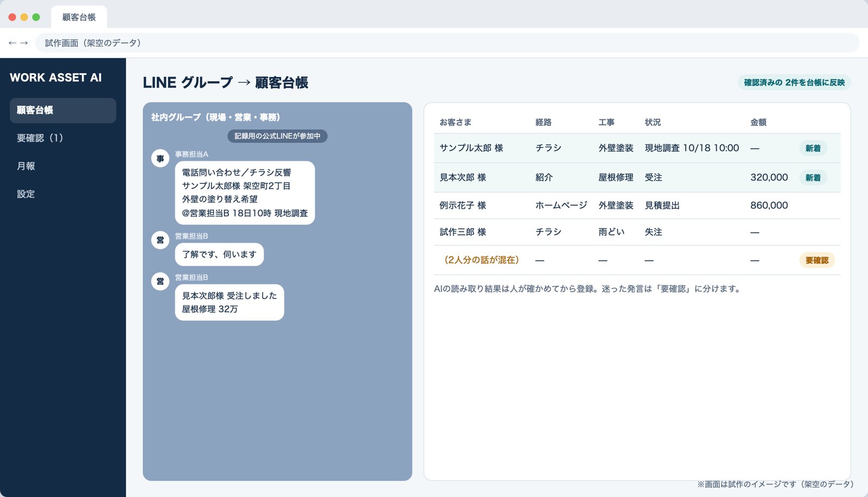Click the 電話問い合わせ／チラシ反響 message bubble
Image resolution: width=868 pixels, height=497 pixels.
pyautogui.click(x=245, y=193)
